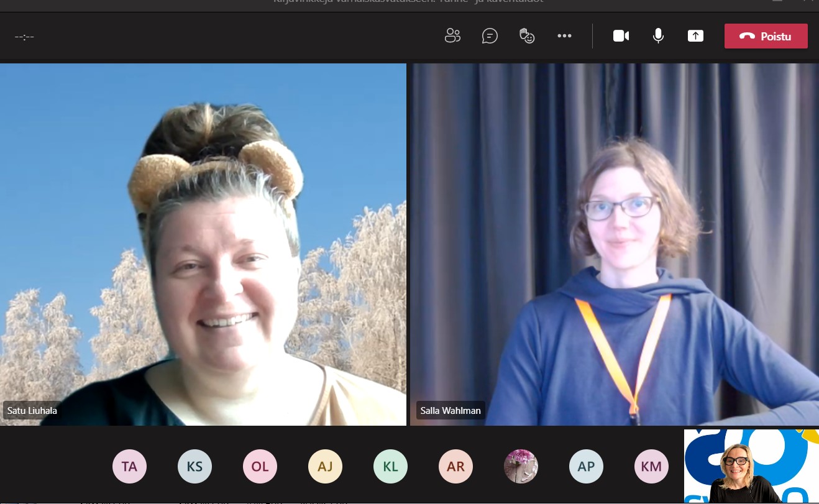The image size is (819, 504).
Task: Leave the meeting with Poistu button
Action: point(766,36)
